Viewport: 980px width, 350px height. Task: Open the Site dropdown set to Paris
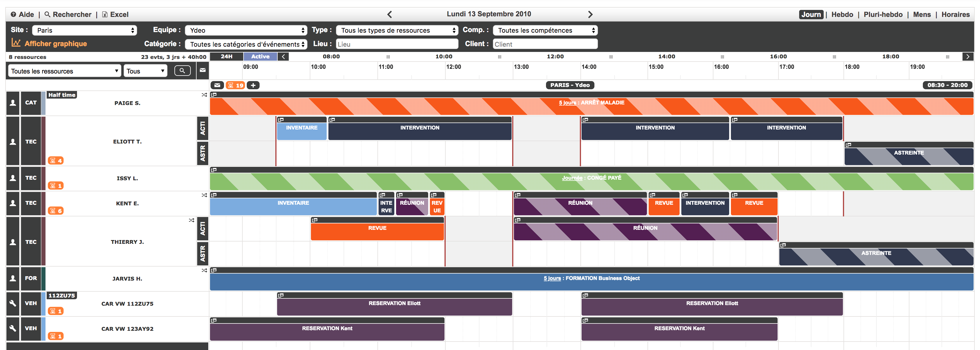85,30
